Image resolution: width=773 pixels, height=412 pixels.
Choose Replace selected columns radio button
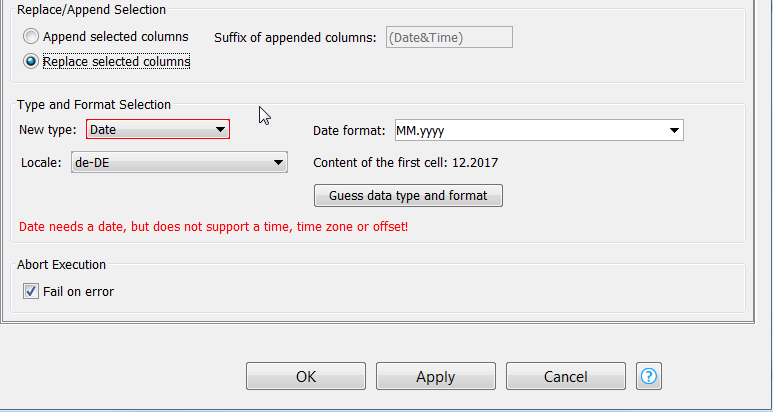(x=32, y=61)
